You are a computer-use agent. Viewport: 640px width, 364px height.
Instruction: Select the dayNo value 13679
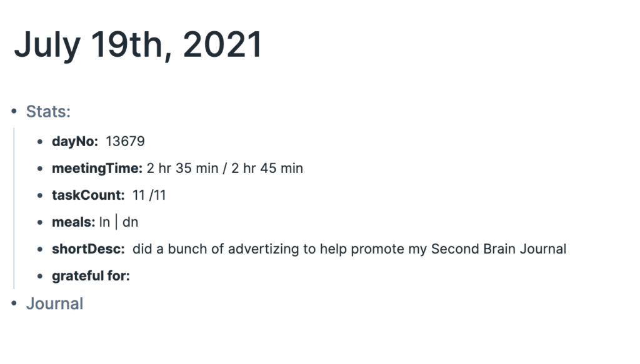pyautogui.click(x=125, y=142)
